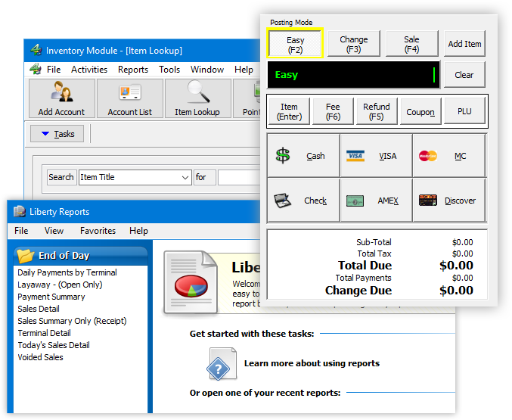Switch posting mode to Change (F3)
Screen dimensions: 512x420
pos(354,43)
